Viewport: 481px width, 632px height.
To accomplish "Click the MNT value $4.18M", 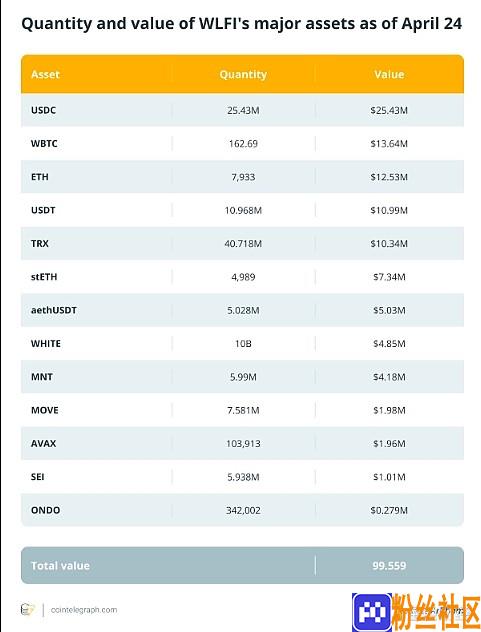I will (x=389, y=377).
